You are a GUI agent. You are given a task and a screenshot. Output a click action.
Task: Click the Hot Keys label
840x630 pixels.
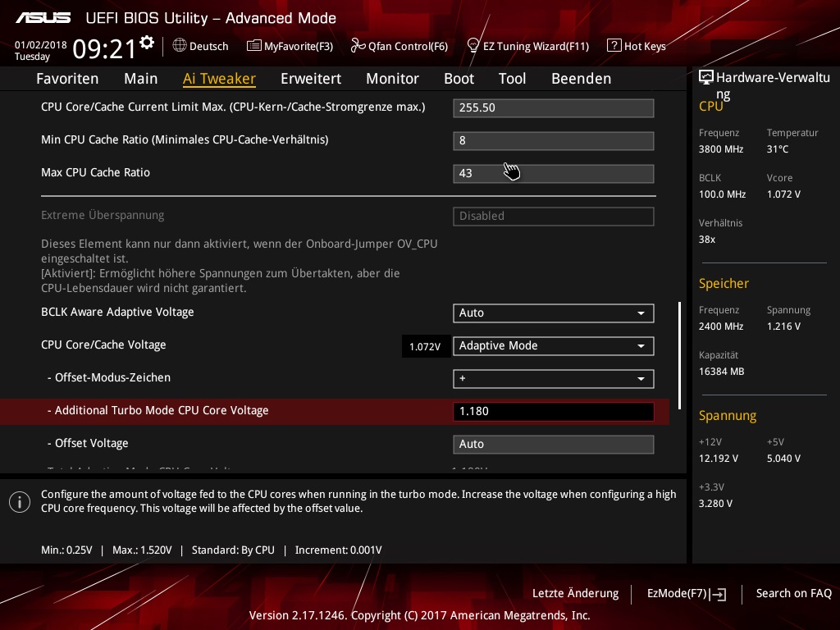[645, 46]
